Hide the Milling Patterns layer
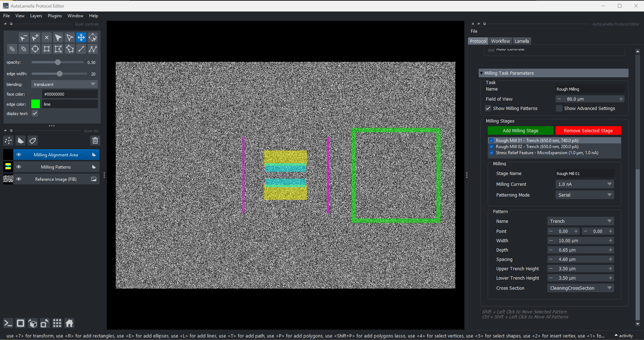644x340 pixels. click(x=18, y=167)
